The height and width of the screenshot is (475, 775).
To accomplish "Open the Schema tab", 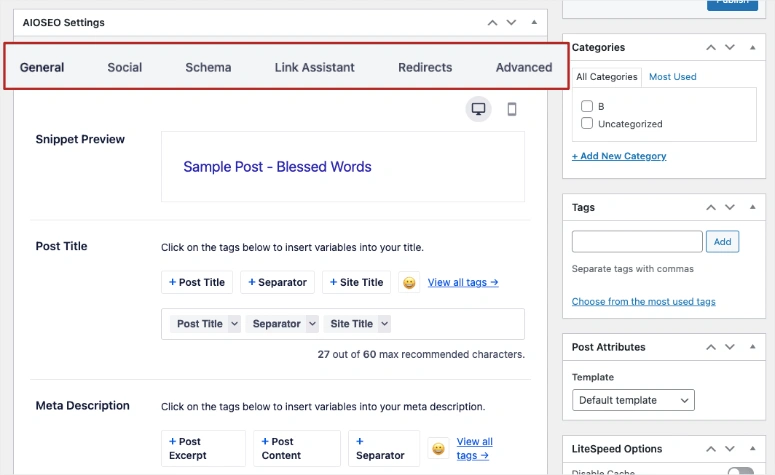I will click(208, 67).
